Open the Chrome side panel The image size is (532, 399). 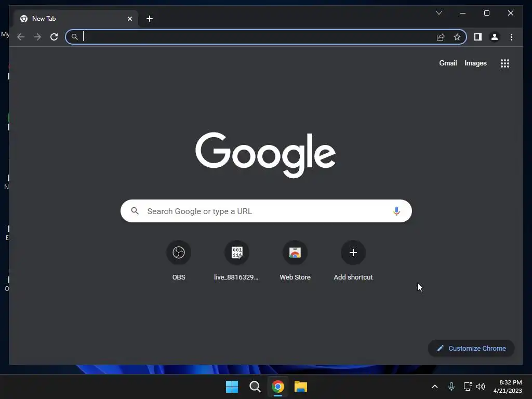pyautogui.click(x=478, y=37)
